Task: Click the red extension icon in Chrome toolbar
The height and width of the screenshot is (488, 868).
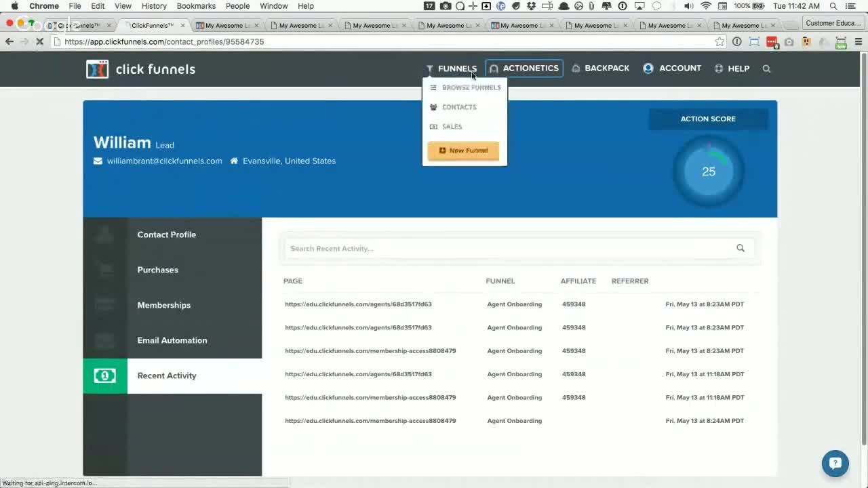Action: (772, 41)
